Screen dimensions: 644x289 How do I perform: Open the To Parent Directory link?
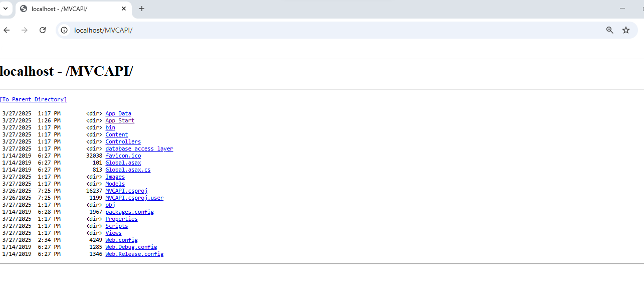33,99
